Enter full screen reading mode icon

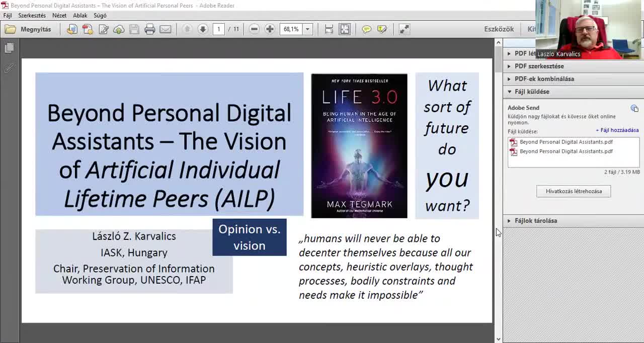click(x=405, y=29)
